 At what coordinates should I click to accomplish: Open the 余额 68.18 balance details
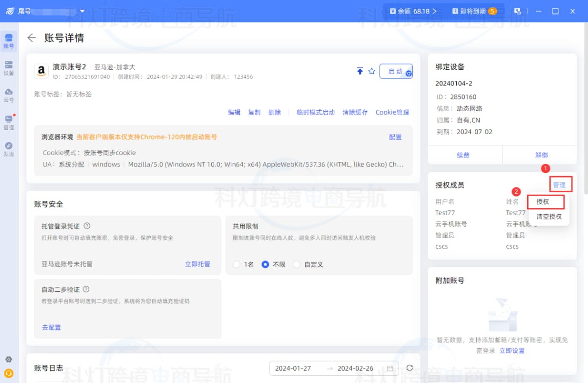(x=414, y=10)
